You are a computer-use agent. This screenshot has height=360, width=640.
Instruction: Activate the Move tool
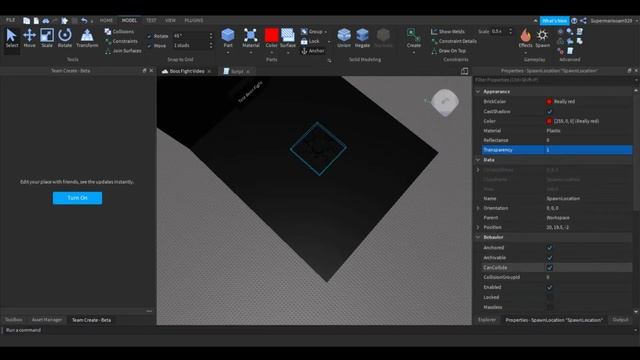pyautogui.click(x=29, y=38)
